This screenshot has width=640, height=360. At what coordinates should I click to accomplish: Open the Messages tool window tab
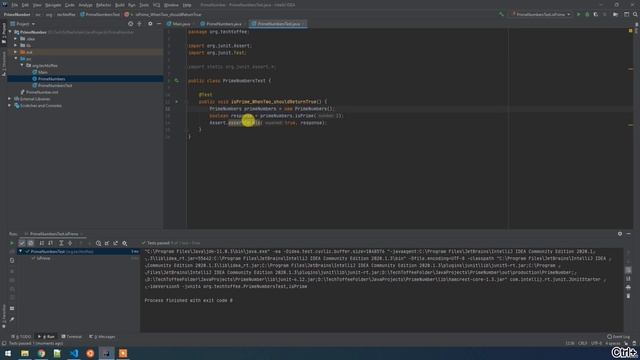pos(102,337)
